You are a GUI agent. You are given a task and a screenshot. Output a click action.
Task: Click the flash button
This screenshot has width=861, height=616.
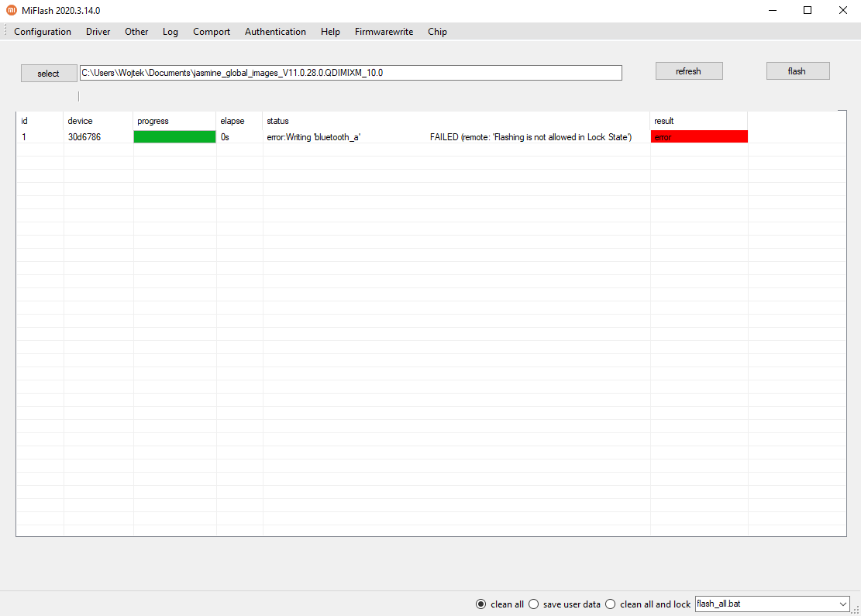tap(798, 71)
